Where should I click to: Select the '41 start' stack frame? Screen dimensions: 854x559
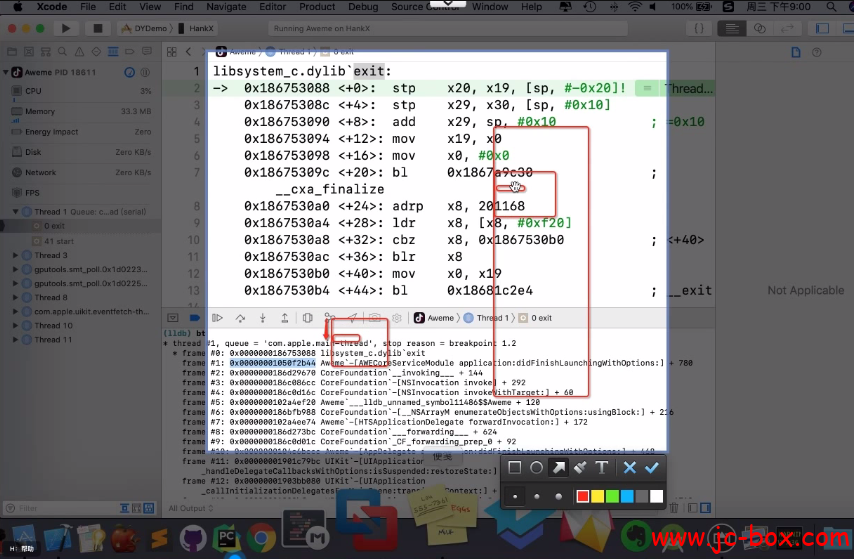(x=81, y=241)
